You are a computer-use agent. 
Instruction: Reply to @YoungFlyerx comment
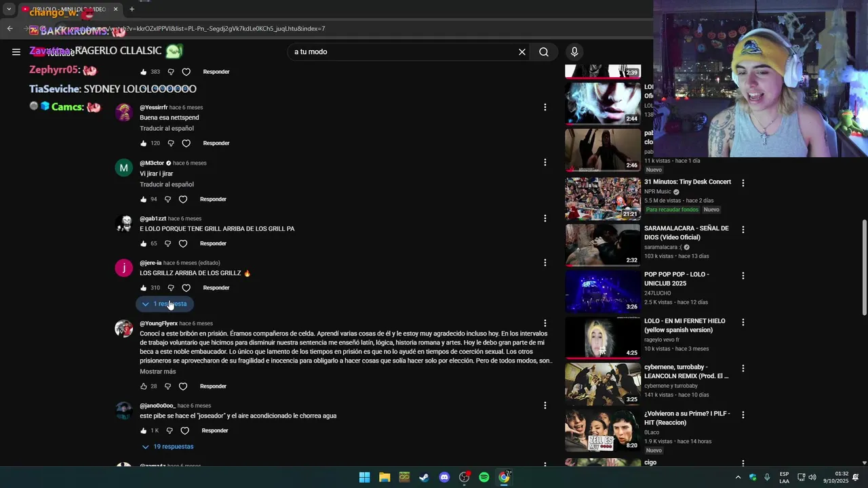213,386
